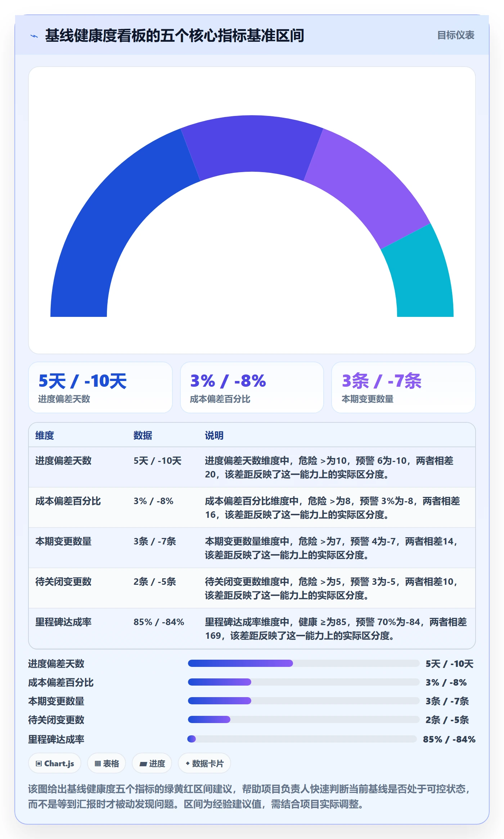
Task: Open the 5天 / -10天 stat card
Action: pyautogui.click(x=100, y=387)
